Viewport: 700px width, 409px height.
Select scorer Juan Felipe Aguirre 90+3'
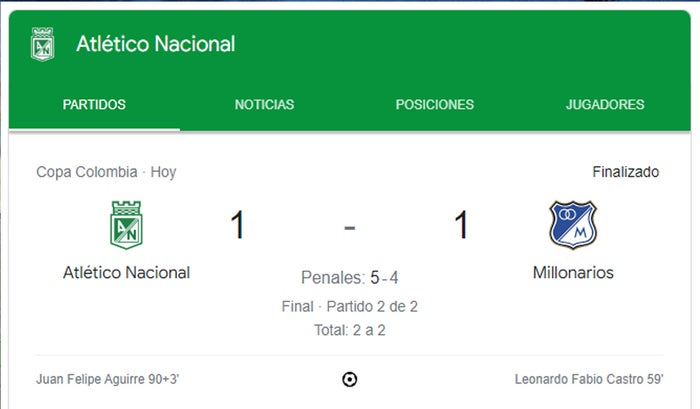[x=107, y=379]
